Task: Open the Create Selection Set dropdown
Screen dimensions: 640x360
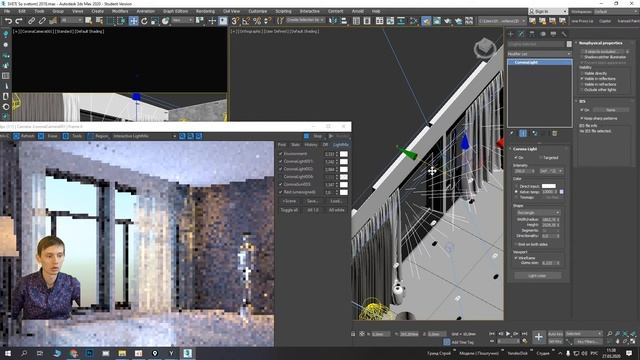Action: 305,20
